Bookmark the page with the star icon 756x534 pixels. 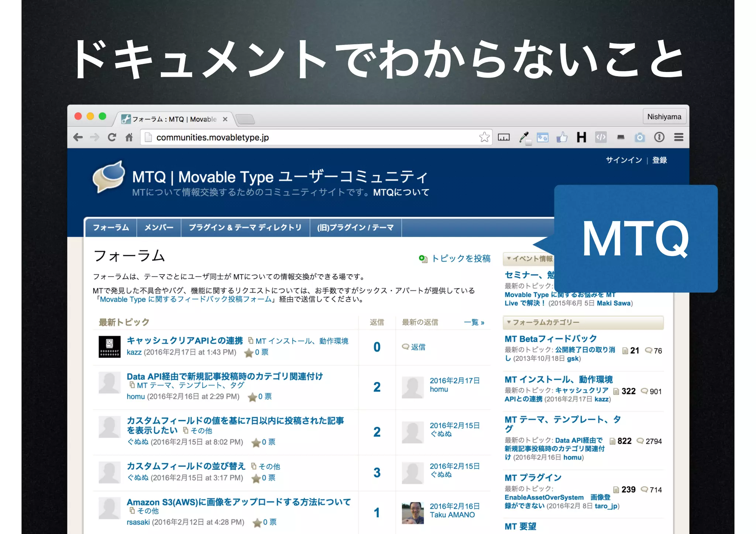coord(484,137)
